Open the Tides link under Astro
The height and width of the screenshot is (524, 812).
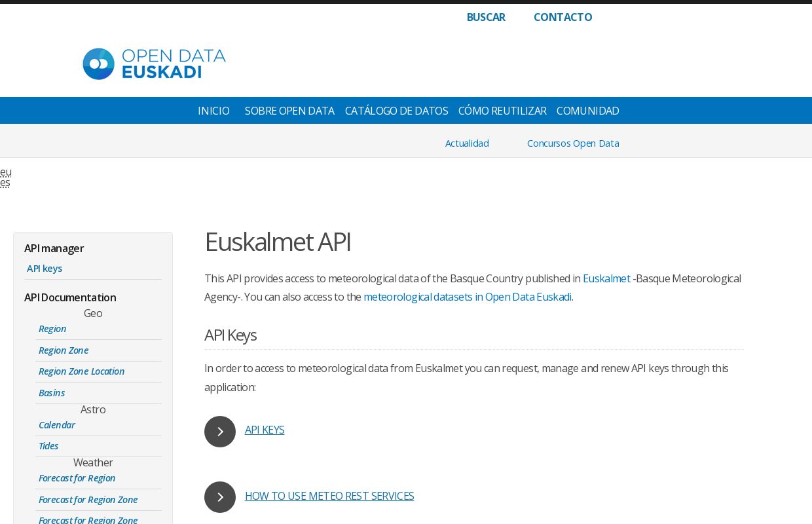point(48,446)
